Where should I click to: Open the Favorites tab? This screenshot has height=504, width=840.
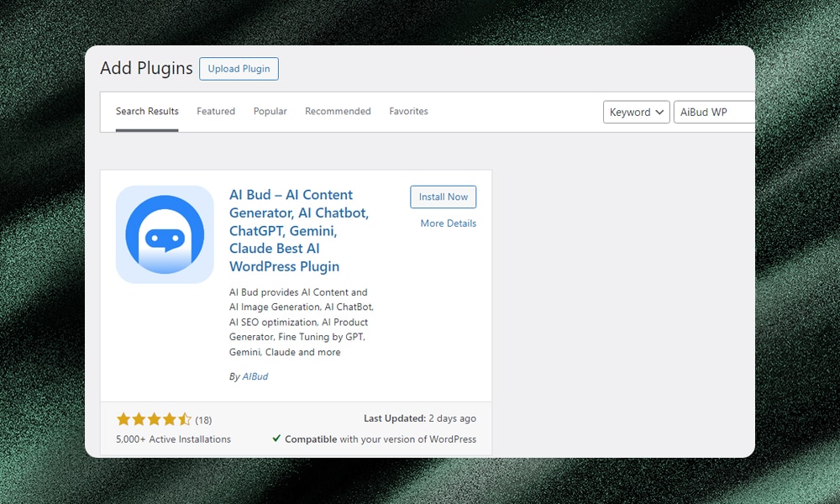[408, 111]
